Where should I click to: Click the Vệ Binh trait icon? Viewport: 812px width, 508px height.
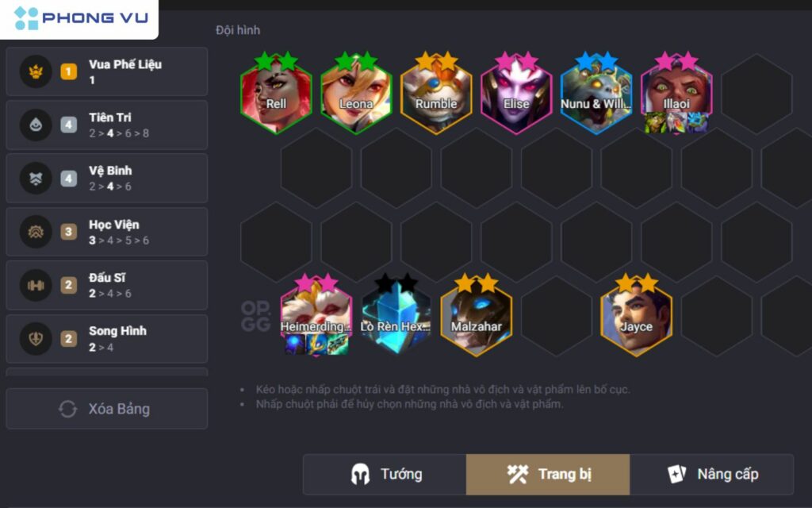pyautogui.click(x=36, y=179)
